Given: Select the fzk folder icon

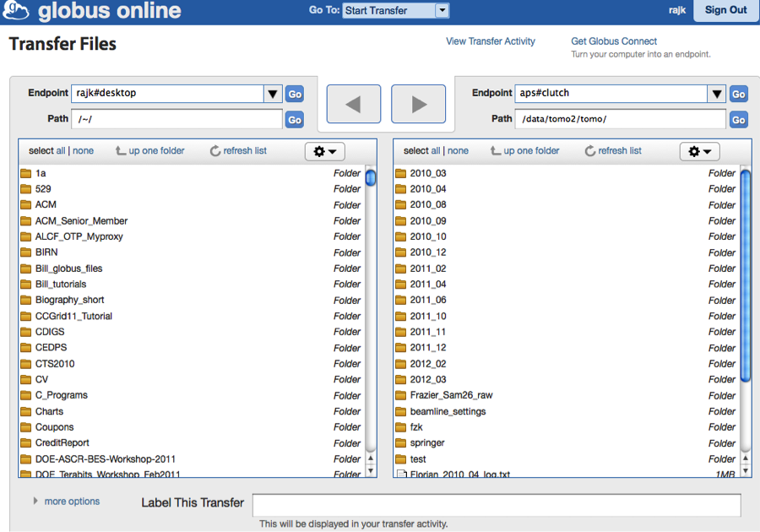Looking at the screenshot, I should click(x=401, y=427).
